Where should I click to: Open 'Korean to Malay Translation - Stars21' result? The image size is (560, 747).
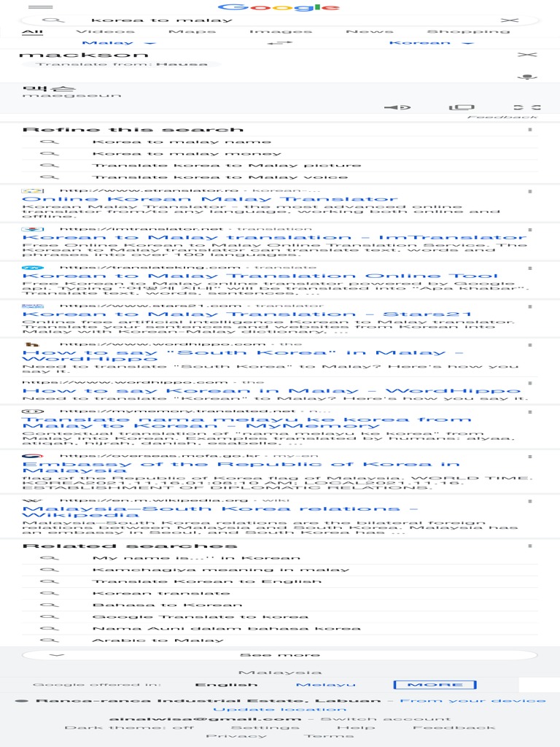246,314
